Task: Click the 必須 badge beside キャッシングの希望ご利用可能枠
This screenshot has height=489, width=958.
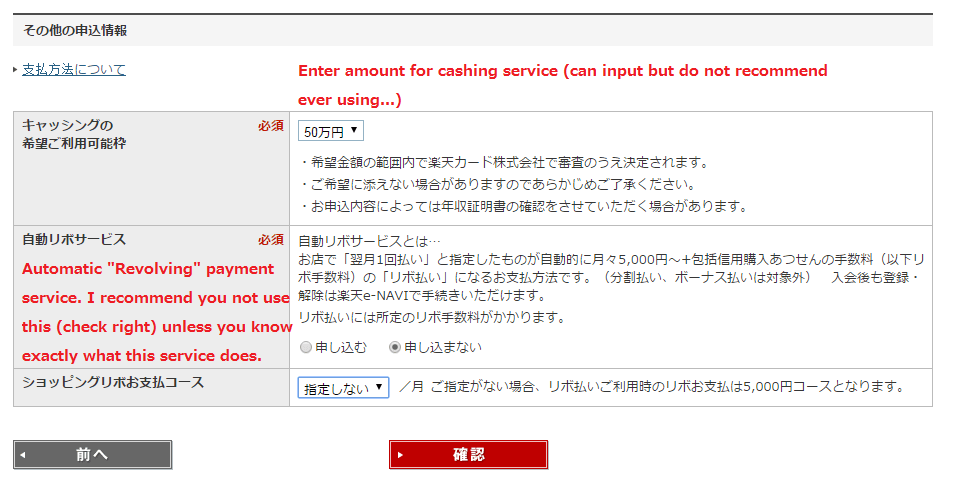Action: pos(271,126)
